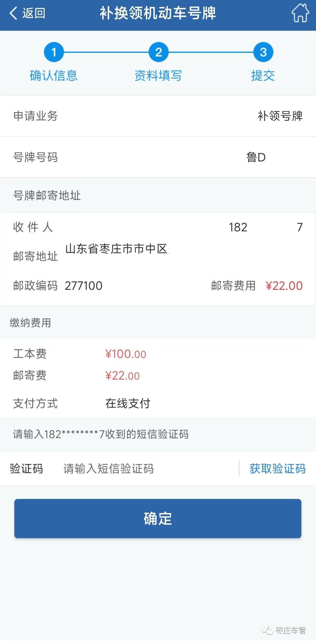Select step 3 circle labeled 提交
The width and height of the screenshot is (316, 644).
pyautogui.click(x=263, y=53)
